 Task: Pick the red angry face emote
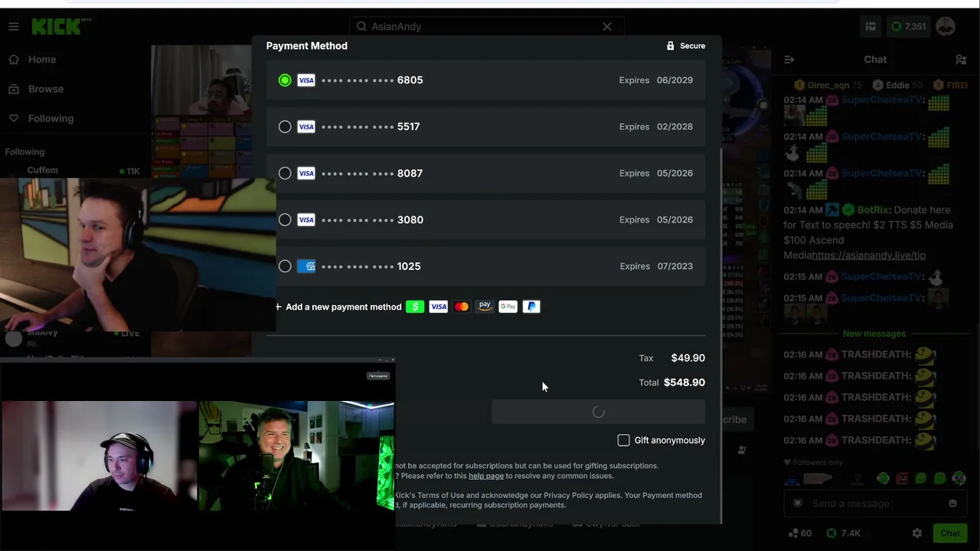pos(903,479)
